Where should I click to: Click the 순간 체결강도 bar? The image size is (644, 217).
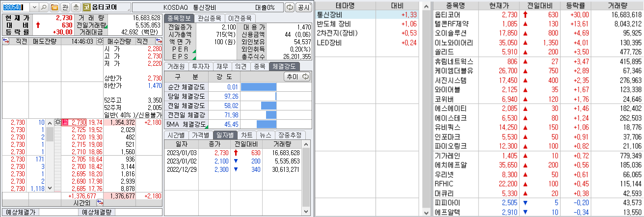[x=259, y=87]
